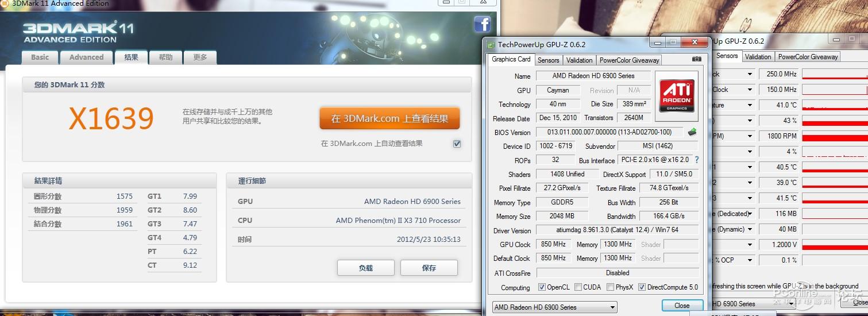The image size is (868, 316).
Task: Toggle the DirectCompute 5.0 checkbox
Action: (x=642, y=287)
